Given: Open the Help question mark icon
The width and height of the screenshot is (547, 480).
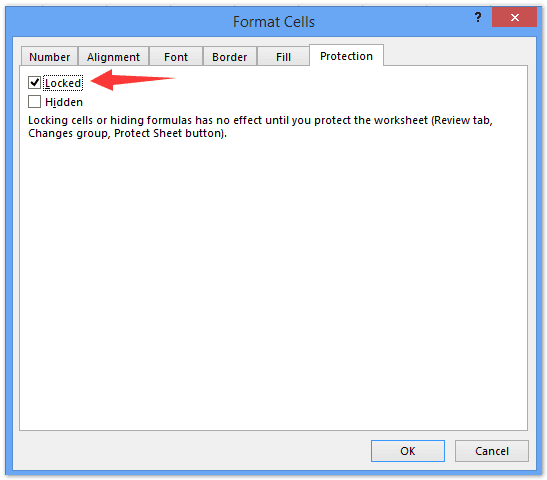Looking at the screenshot, I should click(478, 17).
